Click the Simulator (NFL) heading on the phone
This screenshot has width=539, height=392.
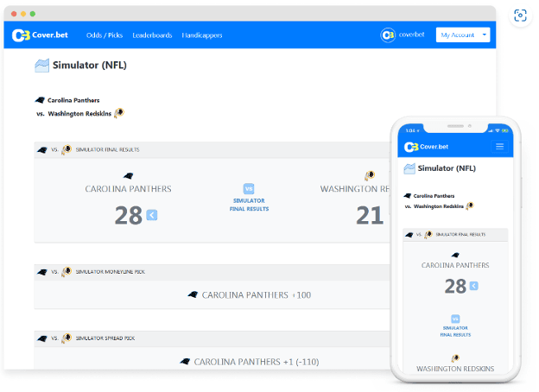(447, 168)
